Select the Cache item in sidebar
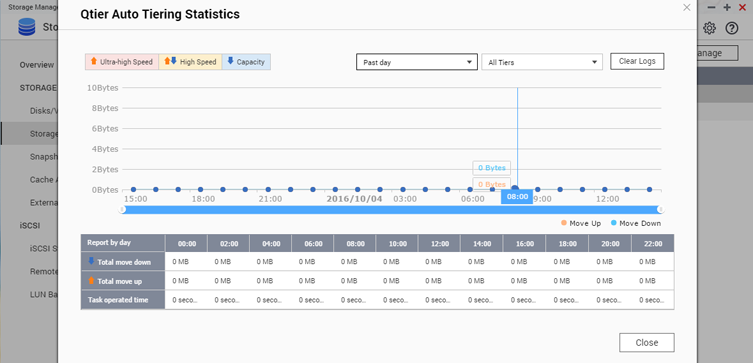The width and height of the screenshot is (753, 363). 43,180
